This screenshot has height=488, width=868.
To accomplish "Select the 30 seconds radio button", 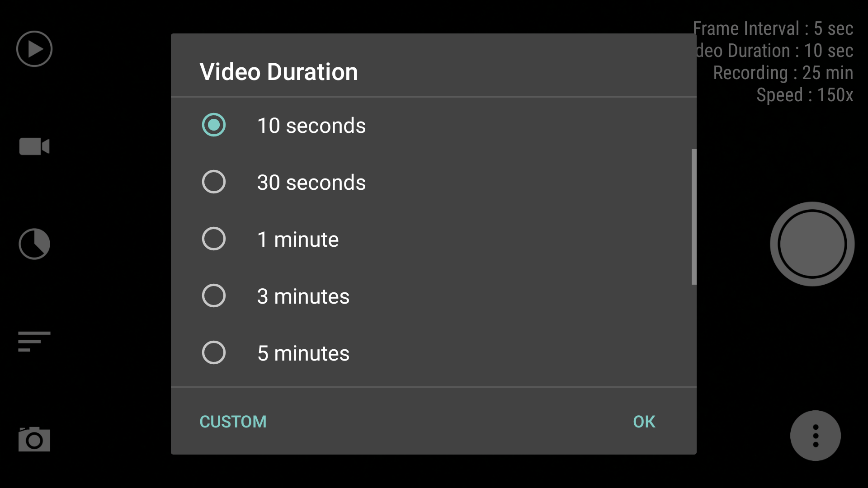I will pyautogui.click(x=214, y=182).
